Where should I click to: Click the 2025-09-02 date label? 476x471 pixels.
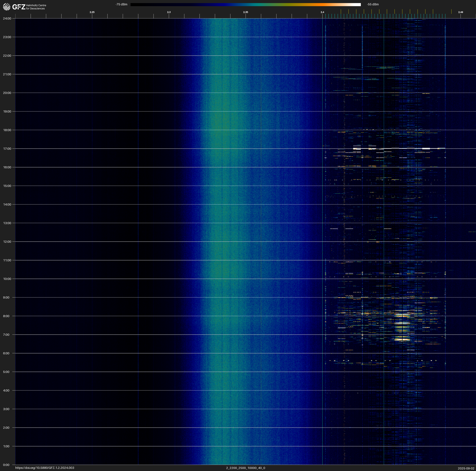pyautogui.click(x=466, y=468)
